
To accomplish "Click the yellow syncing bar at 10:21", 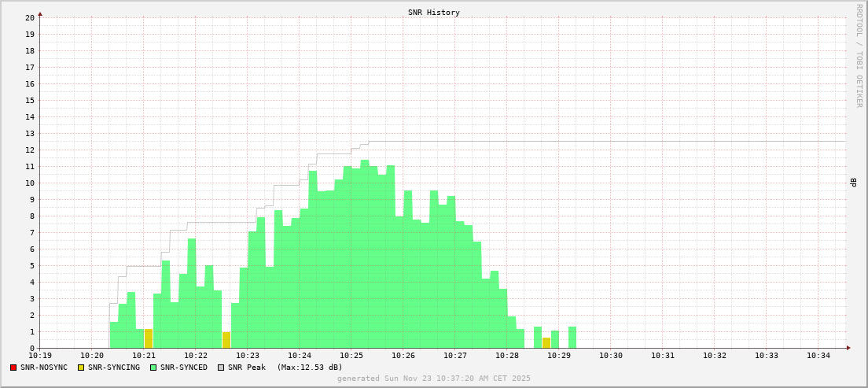I will [x=149, y=338].
